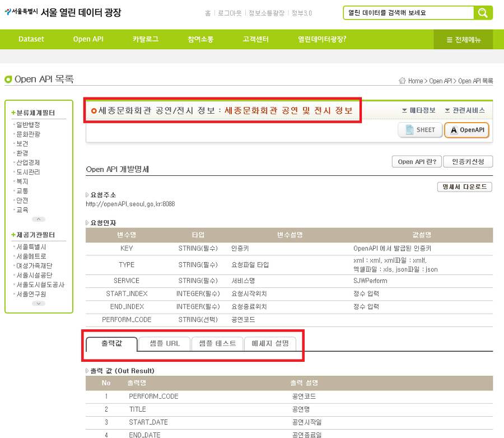Click the 명세서 다운로드 button

coord(464,187)
